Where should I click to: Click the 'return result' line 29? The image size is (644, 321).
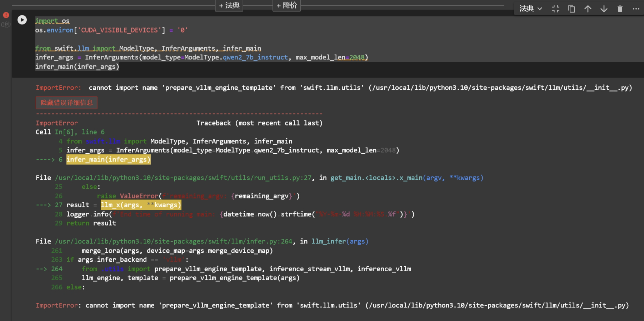(85, 223)
